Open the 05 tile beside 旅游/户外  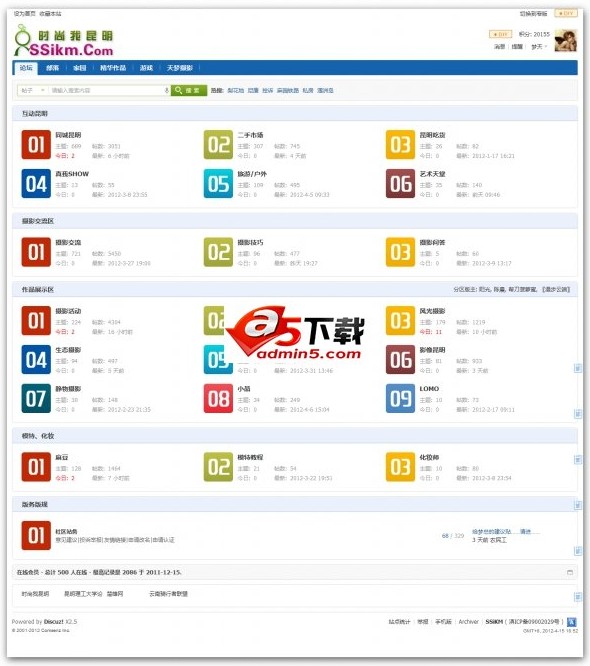point(218,183)
